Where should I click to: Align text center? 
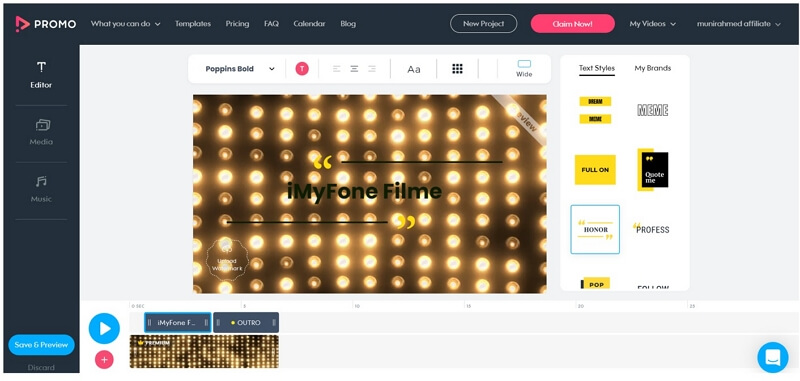click(x=354, y=69)
